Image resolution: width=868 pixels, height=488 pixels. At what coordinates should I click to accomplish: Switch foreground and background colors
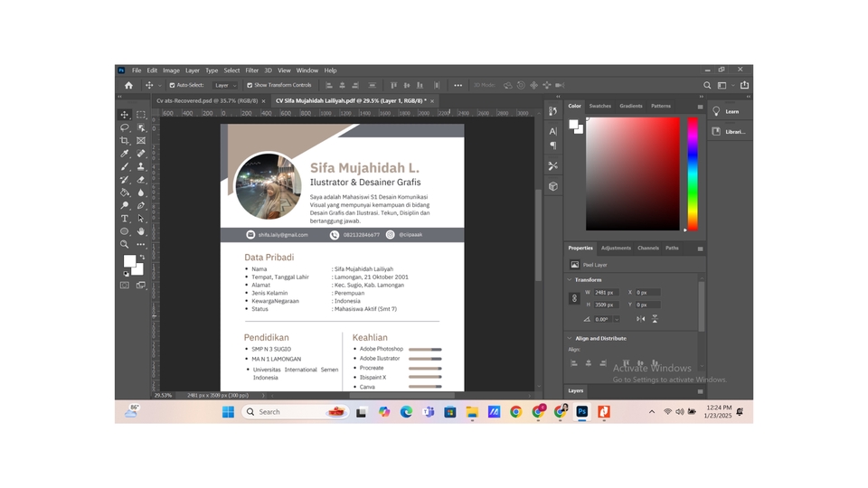tap(142, 258)
